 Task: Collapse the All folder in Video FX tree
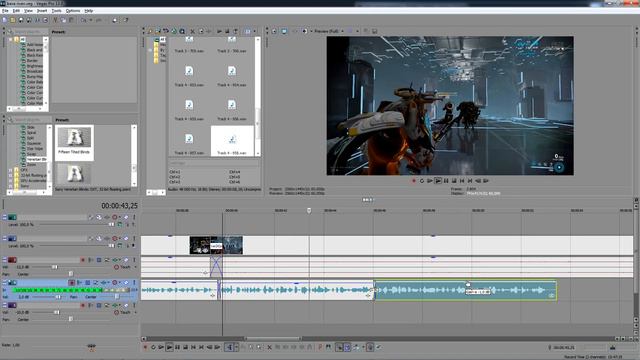coord(11,40)
